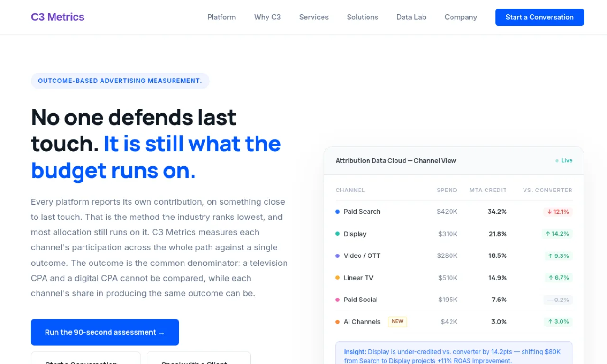
Task: Select the AI Channels row label
Action: (362, 322)
